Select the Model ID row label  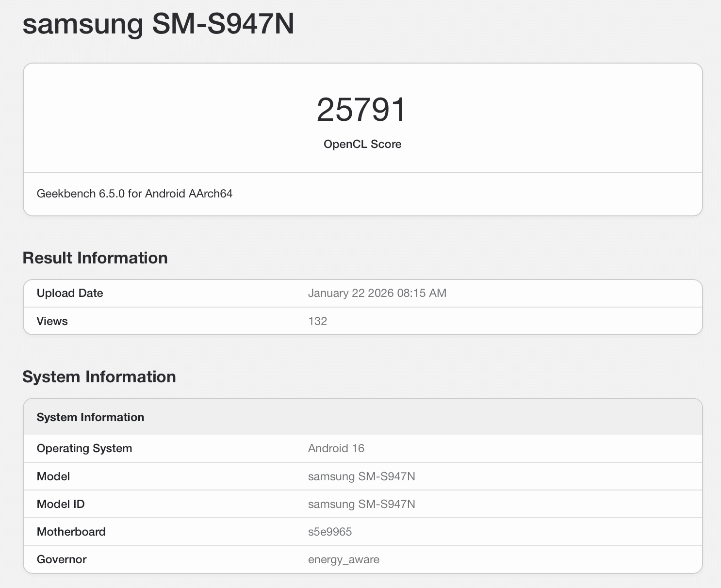[x=61, y=504]
